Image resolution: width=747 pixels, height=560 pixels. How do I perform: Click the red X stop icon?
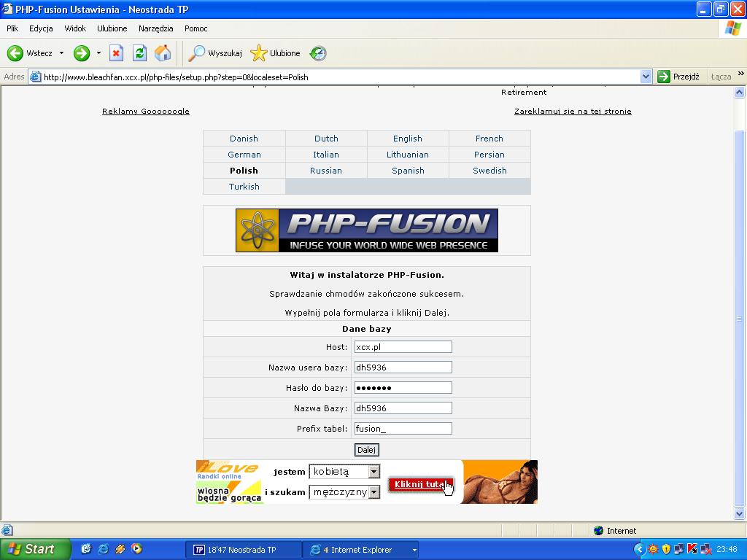116,53
